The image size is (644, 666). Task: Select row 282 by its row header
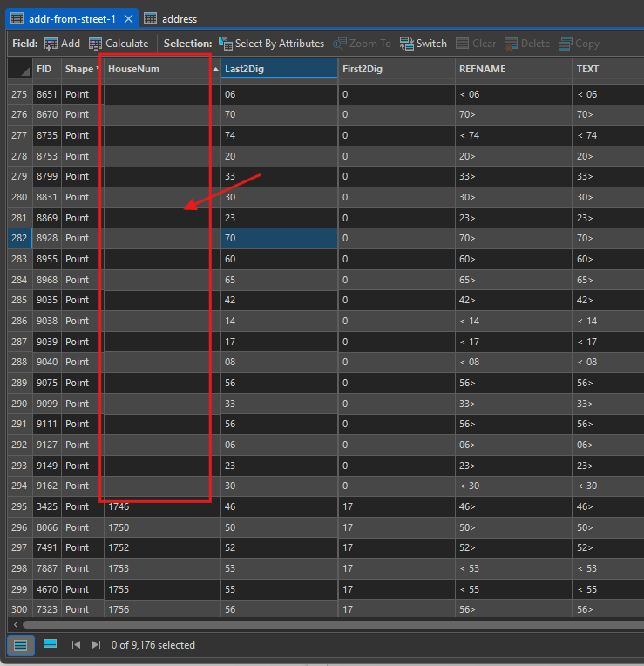click(x=19, y=238)
